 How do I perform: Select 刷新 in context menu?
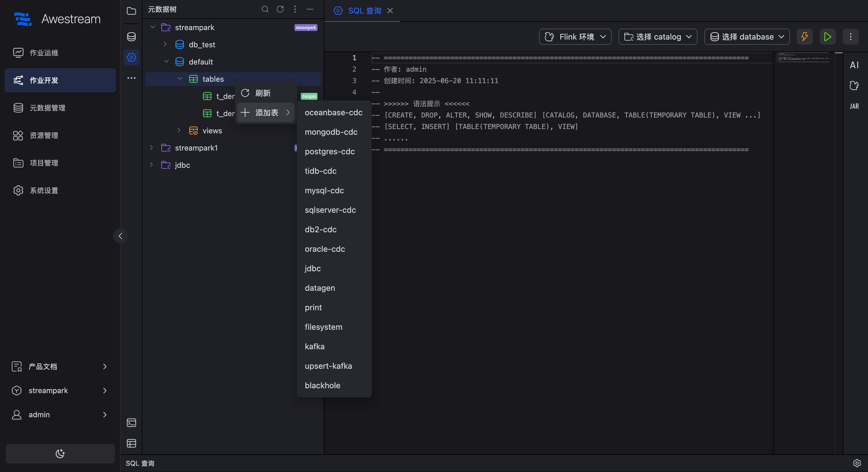[266, 93]
